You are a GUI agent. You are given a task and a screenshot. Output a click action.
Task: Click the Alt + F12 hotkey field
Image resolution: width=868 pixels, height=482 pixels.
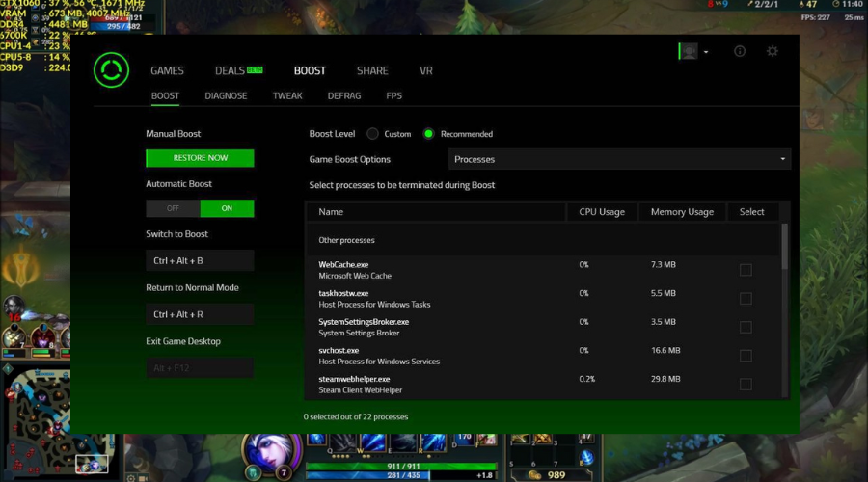[x=200, y=368]
